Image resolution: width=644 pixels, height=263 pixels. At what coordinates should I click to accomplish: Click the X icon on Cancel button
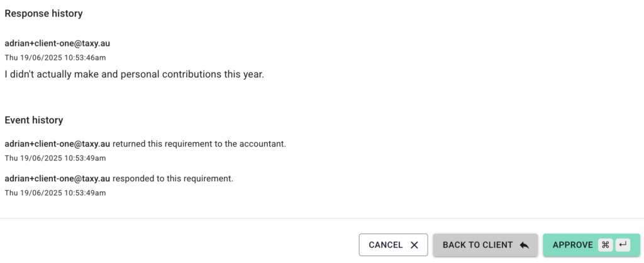(x=414, y=245)
